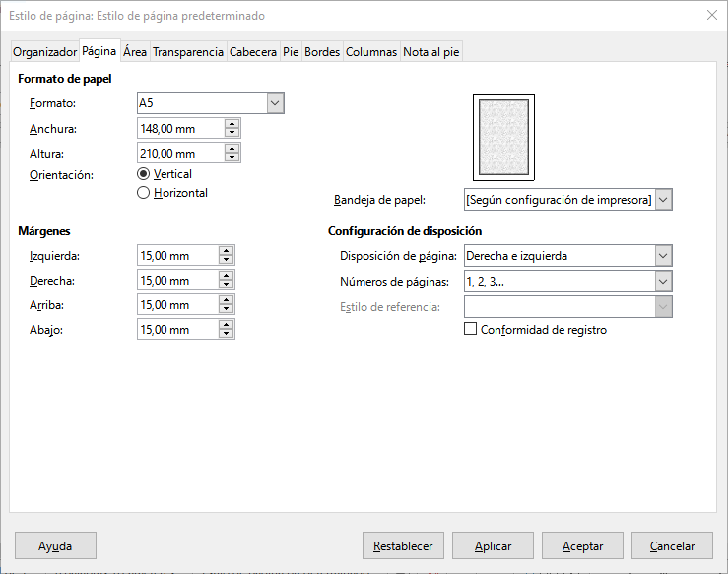Select the Horizontal orientation radio button
Image resolution: width=728 pixels, height=574 pixels.
click(x=144, y=193)
